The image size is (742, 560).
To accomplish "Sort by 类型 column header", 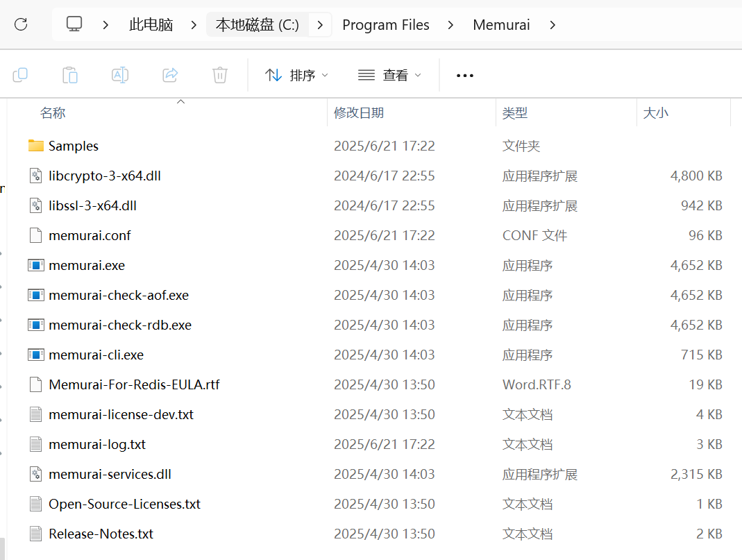I will (x=515, y=112).
